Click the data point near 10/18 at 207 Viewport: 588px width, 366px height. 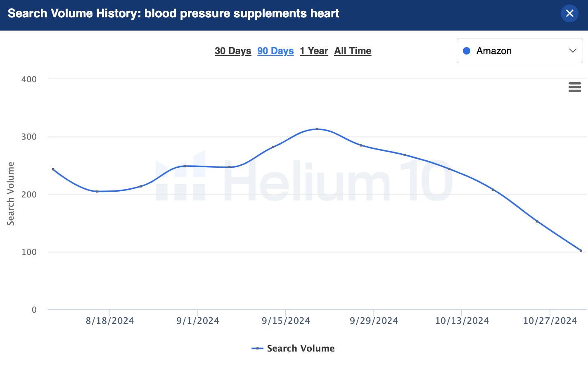coord(493,190)
